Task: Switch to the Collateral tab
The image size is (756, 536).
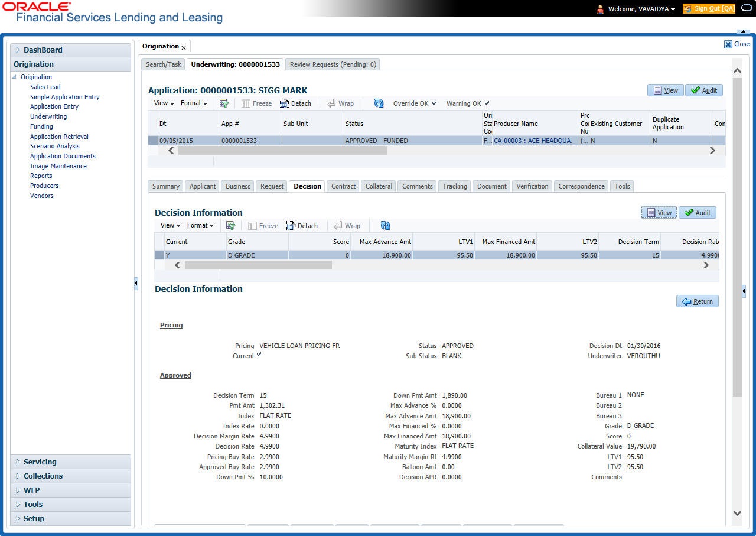Action: click(x=379, y=186)
